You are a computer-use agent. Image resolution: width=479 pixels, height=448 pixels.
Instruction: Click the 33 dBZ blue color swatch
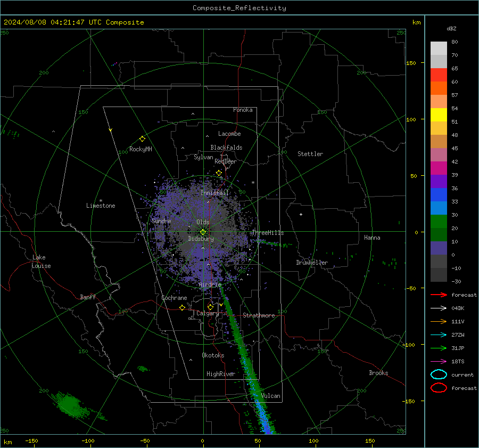(x=439, y=194)
